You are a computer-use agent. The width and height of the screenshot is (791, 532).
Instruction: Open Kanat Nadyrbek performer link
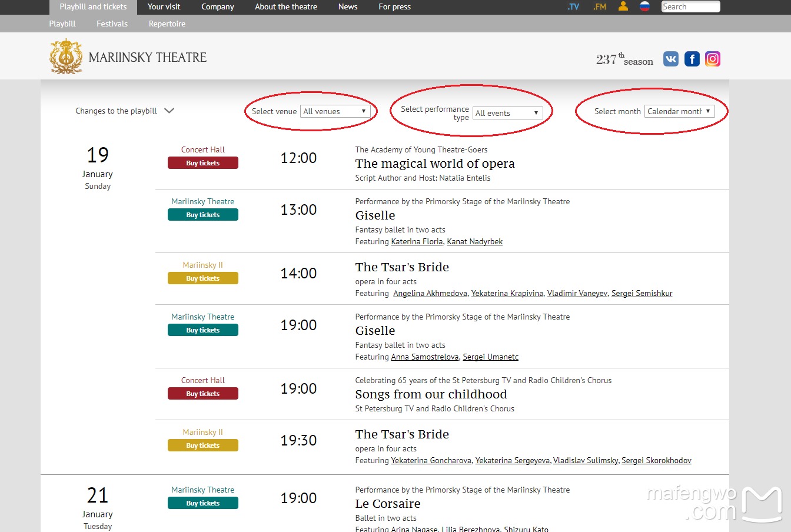[x=474, y=241]
